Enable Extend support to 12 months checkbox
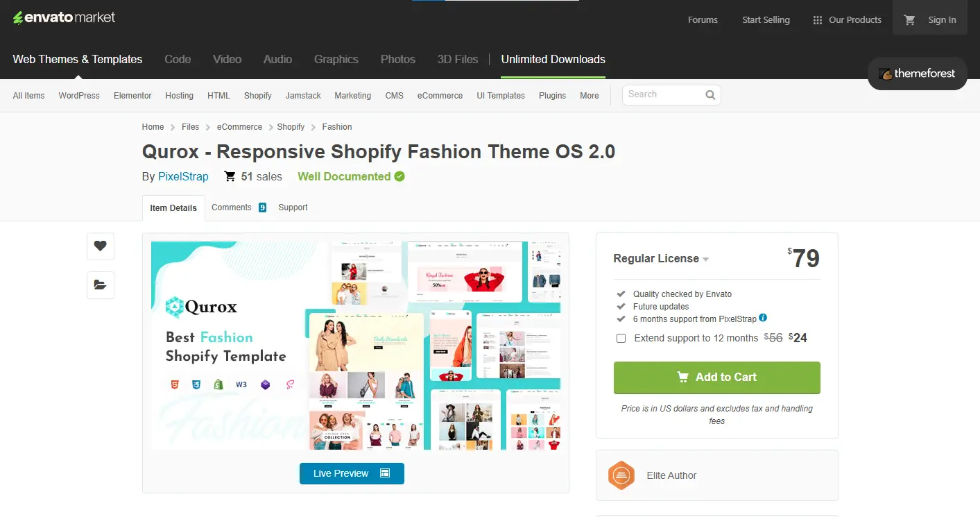 click(x=621, y=338)
